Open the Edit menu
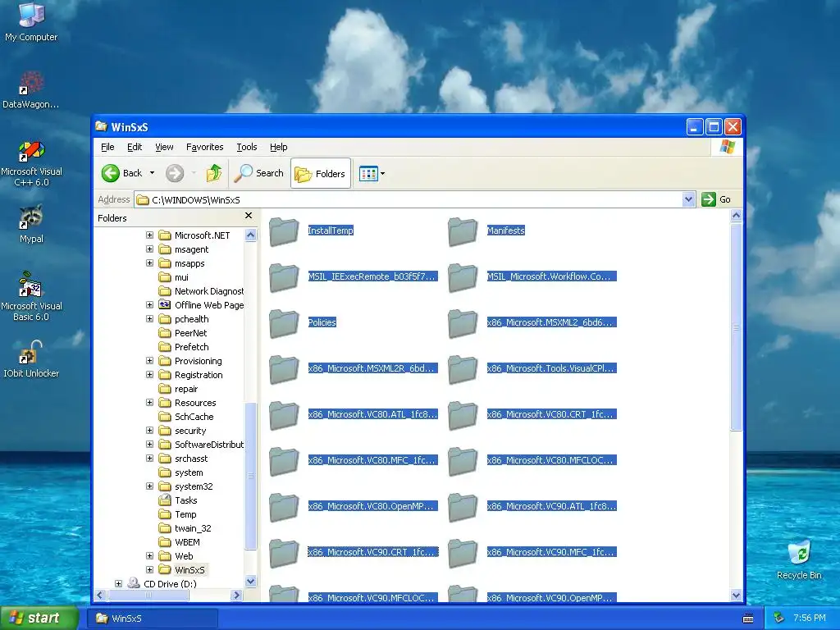840x630 pixels. tap(135, 147)
